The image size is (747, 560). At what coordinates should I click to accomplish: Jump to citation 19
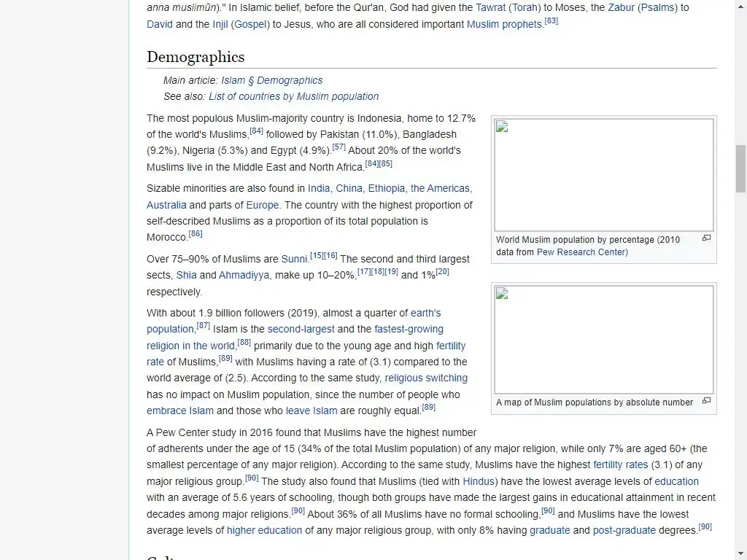coord(392,272)
